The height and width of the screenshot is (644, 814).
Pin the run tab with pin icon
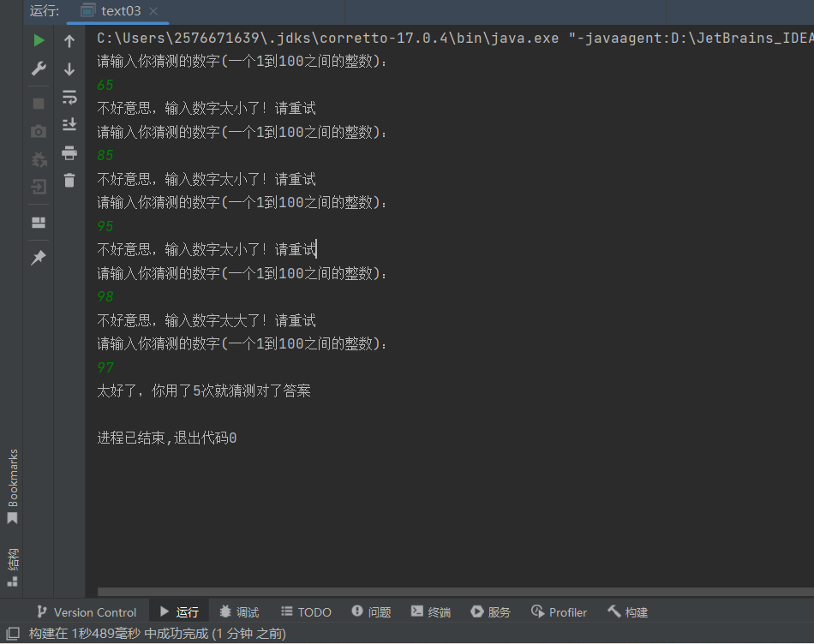pos(39,258)
